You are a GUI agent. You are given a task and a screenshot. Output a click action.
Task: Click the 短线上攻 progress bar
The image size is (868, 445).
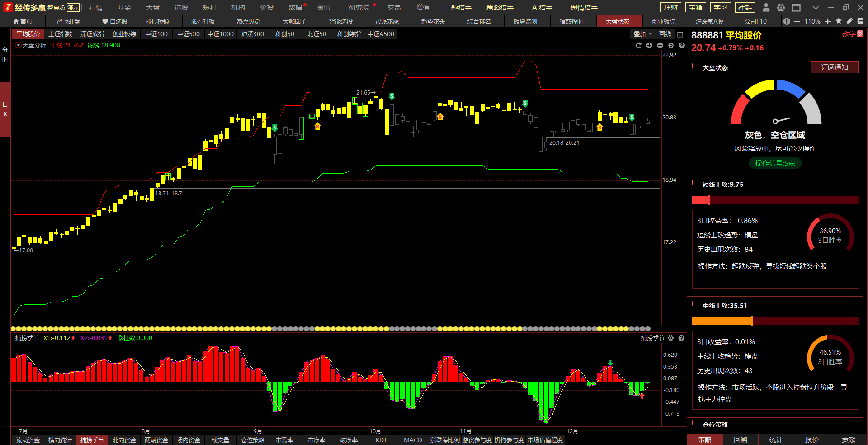(775, 200)
